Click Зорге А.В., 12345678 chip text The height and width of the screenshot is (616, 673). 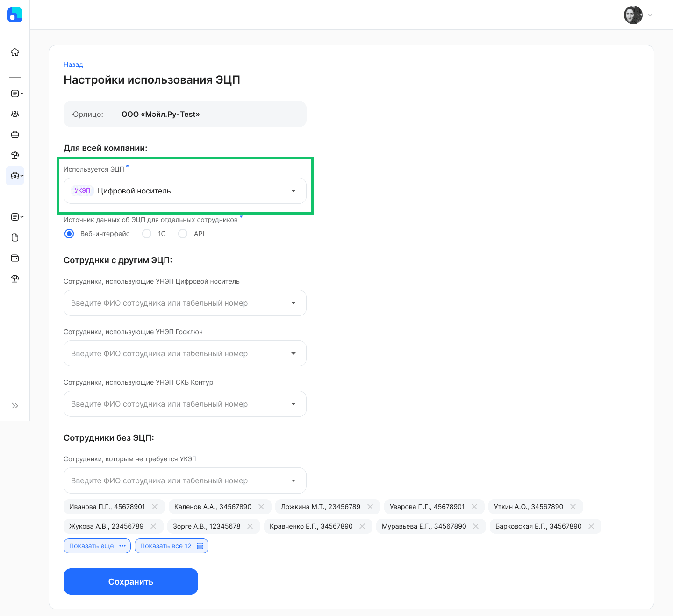point(207,526)
